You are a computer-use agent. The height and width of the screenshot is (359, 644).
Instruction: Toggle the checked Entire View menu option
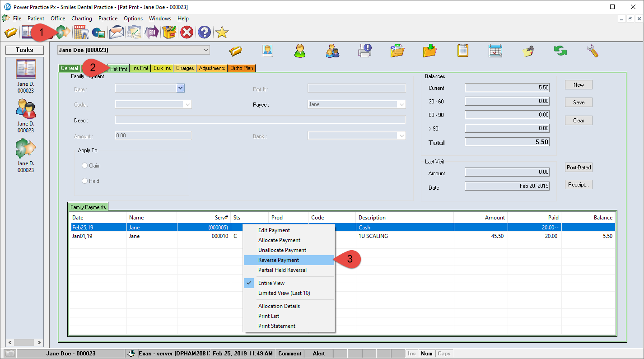[x=289, y=283]
